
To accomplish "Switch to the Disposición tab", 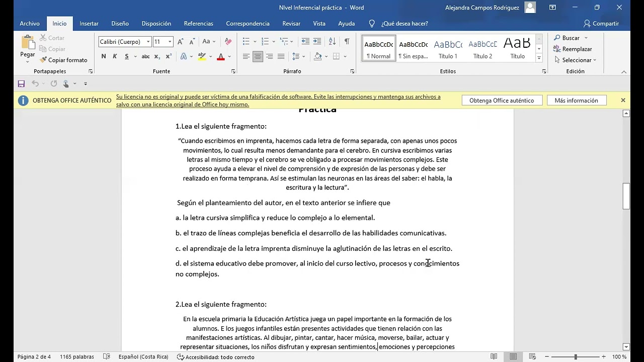I will pyautogui.click(x=156, y=24).
